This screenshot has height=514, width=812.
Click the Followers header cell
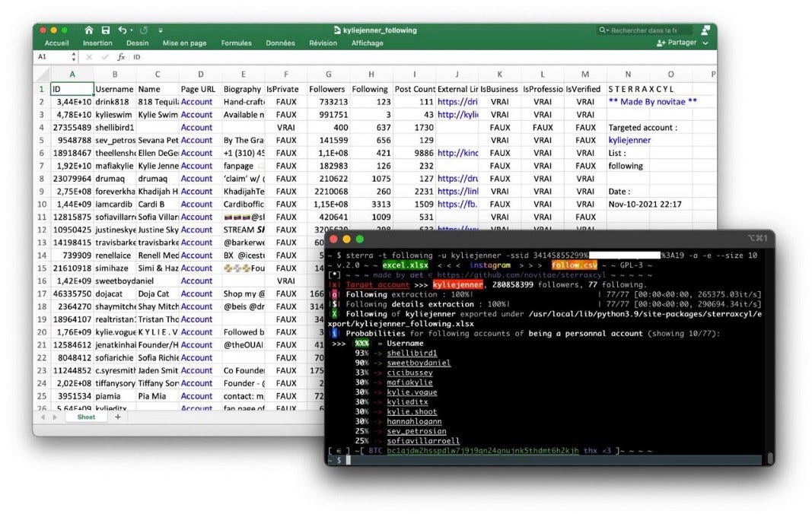pos(328,89)
